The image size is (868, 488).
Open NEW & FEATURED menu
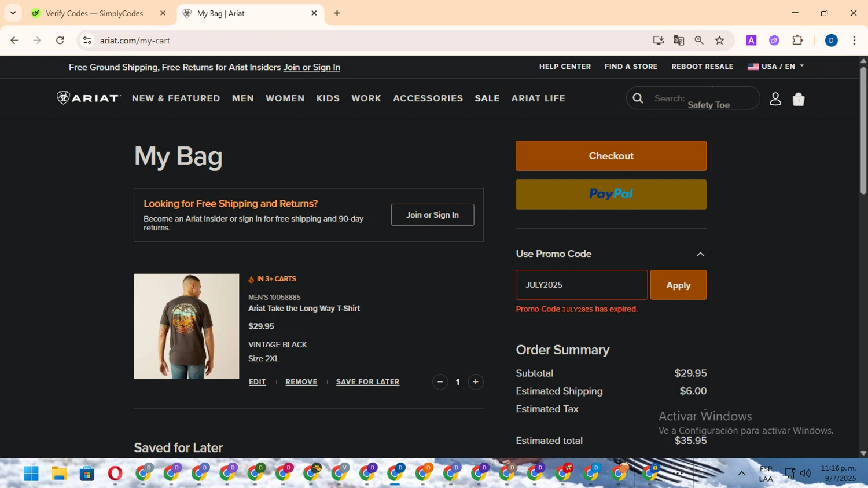(x=176, y=98)
